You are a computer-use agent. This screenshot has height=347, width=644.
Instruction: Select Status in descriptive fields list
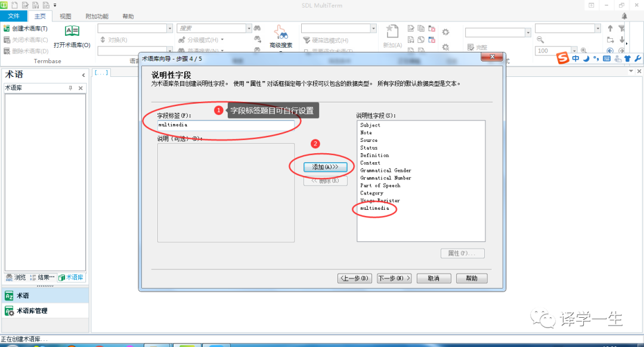pyautogui.click(x=369, y=148)
